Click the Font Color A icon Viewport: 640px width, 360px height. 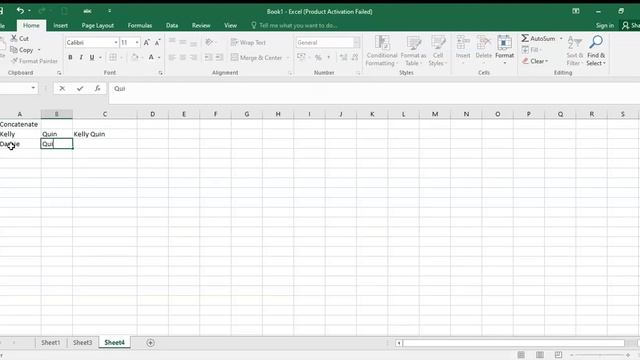pos(151,58)
